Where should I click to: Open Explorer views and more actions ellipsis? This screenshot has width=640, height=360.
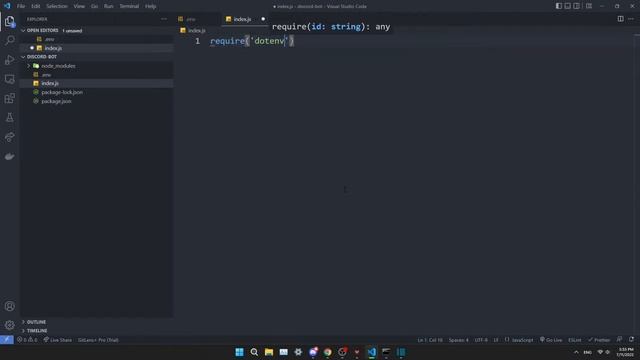[164, 19]
